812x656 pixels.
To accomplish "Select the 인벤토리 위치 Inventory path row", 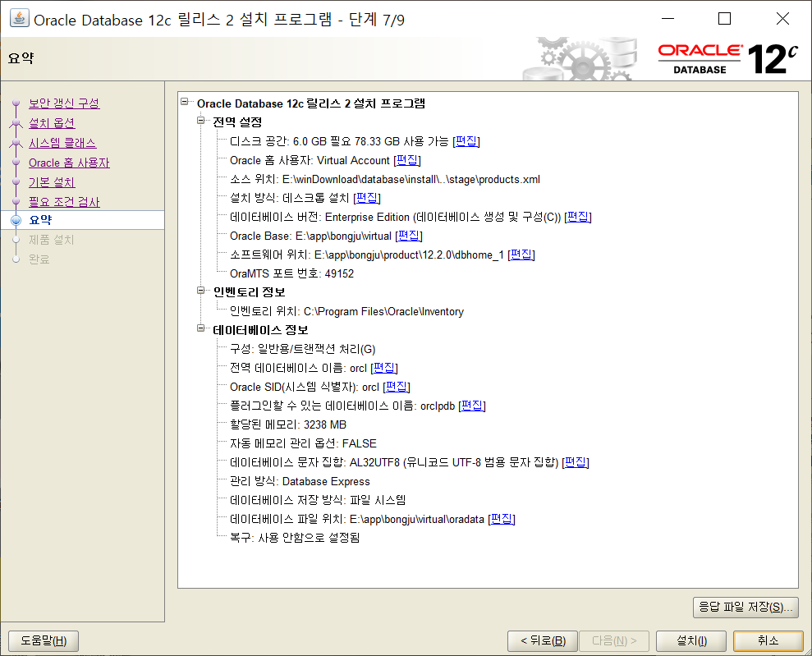I will point(346,311).
